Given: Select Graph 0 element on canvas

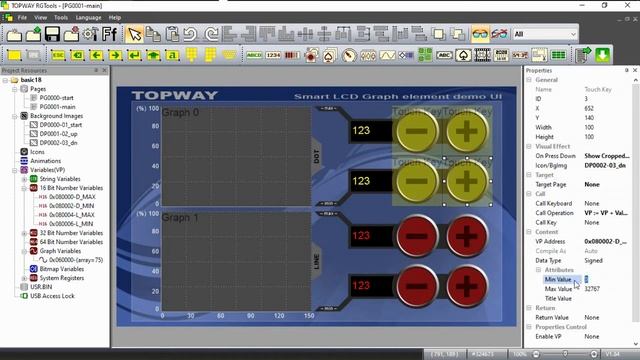Looking at the screenshot, I should (236, 156).
